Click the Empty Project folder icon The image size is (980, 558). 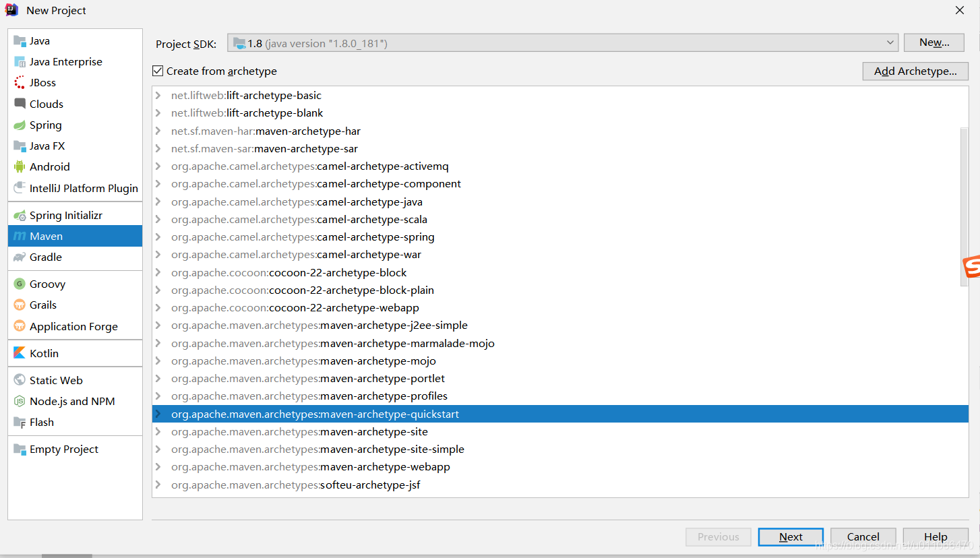point(20,449)
